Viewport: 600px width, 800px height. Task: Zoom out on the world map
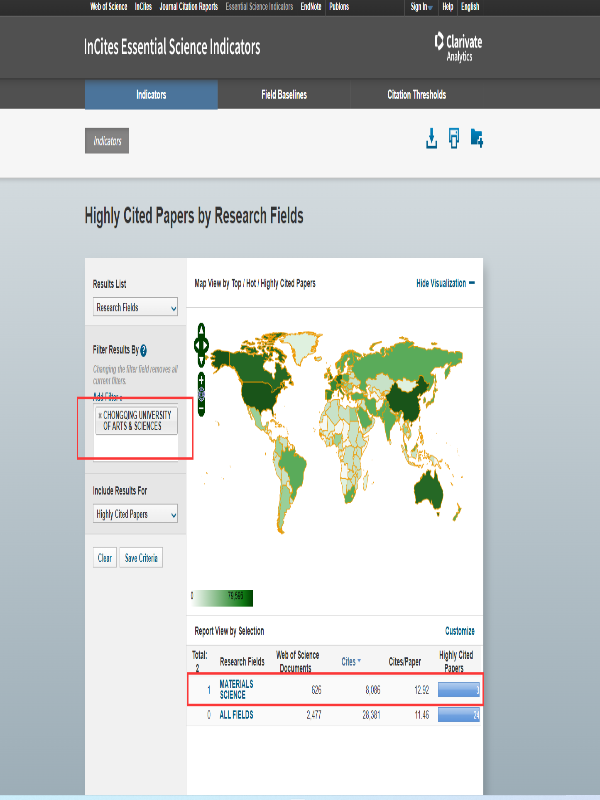202,408
